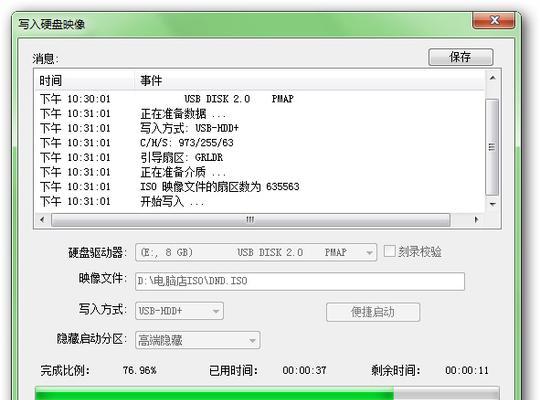Click the message list scroll down arrow
540x400 pixels.
pos(492,204)
